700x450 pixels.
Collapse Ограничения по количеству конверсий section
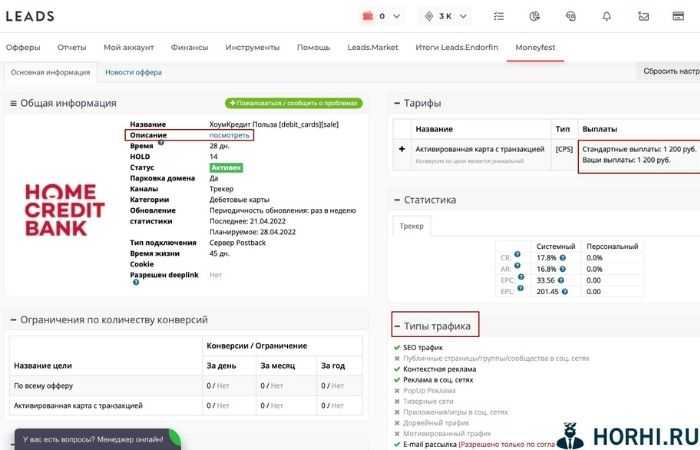(x=13, y=320)
